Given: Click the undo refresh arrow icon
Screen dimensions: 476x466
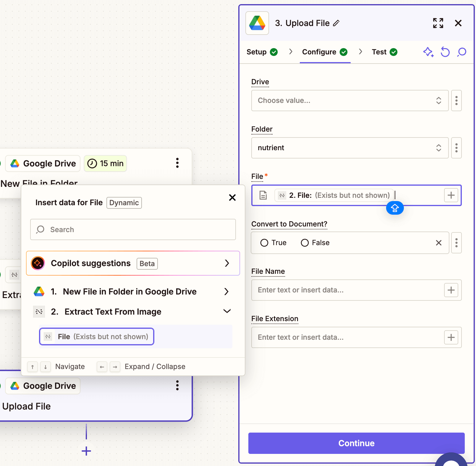Looking at the screenshot, I should tap(445, 52).
